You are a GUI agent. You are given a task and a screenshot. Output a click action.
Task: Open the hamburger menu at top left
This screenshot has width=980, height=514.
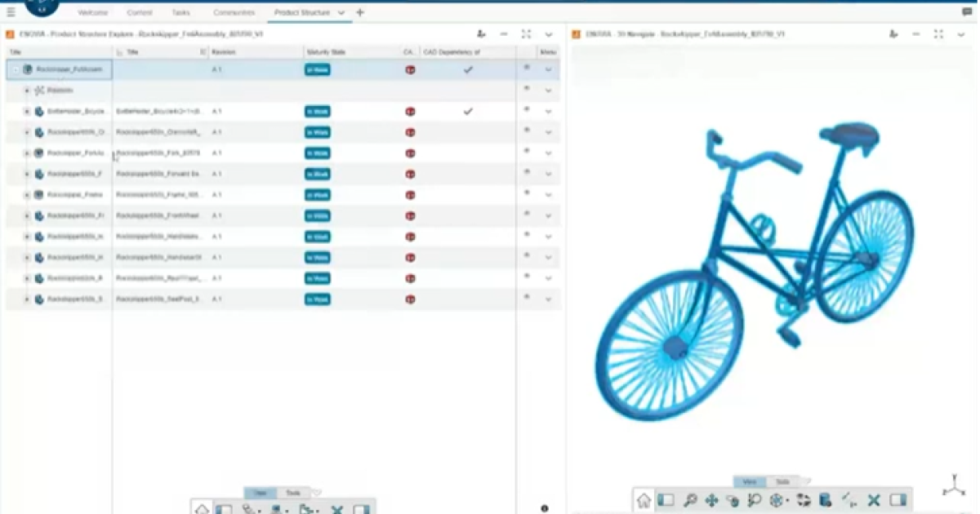coord(11,12)
